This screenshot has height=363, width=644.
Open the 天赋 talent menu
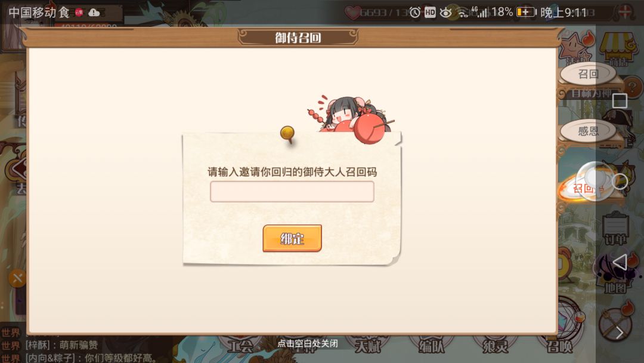click(367, 344)
